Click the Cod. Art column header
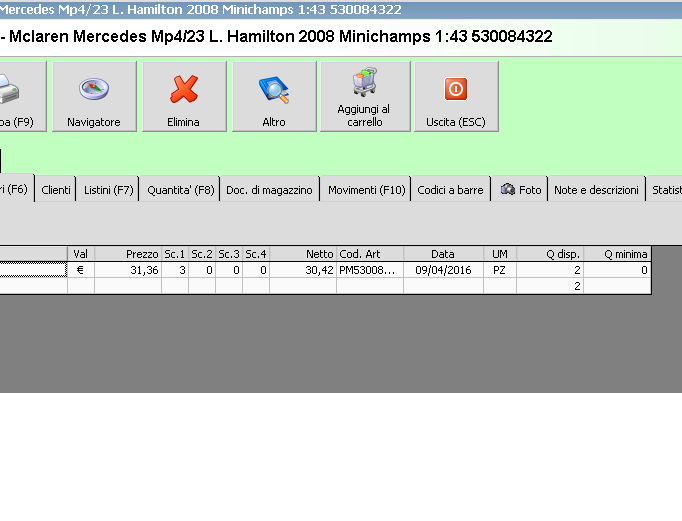The image size is (682, 521). [x=370, y=254]
